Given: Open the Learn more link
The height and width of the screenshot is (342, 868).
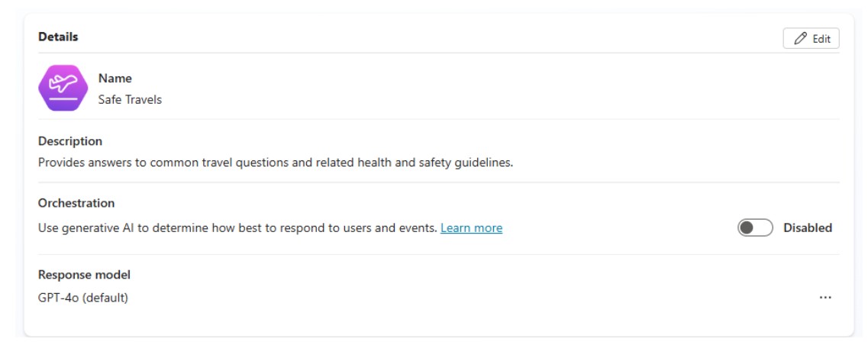Looking at the screenshot, I should (x=471, y=227).
